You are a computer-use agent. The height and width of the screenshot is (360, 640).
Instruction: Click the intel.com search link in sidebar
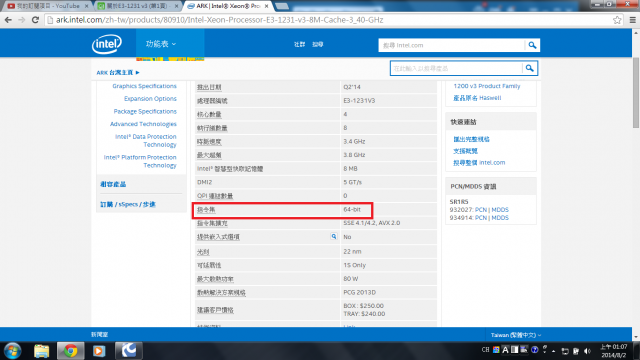coord(479,162)
